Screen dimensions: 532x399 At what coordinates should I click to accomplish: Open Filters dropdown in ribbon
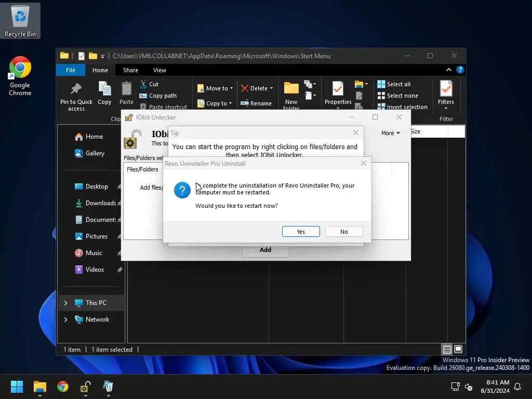446,95
